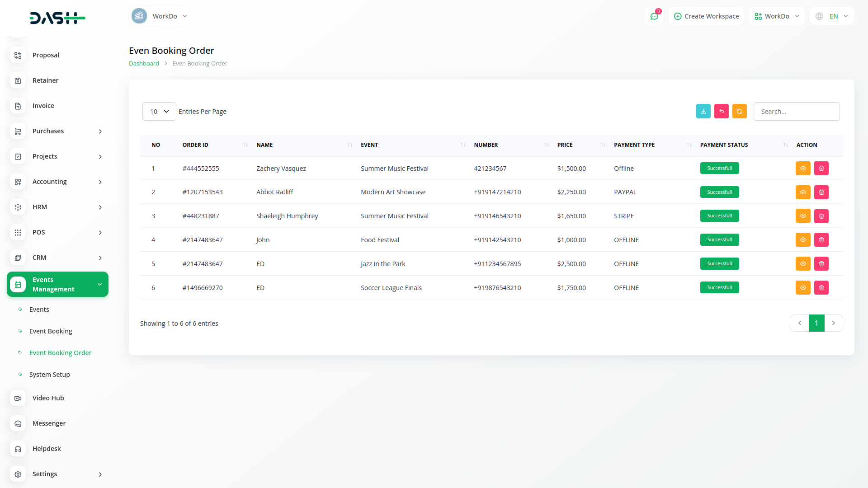Go to System Setup submenu item
This screenshot has height=488, width=868.
49,375
